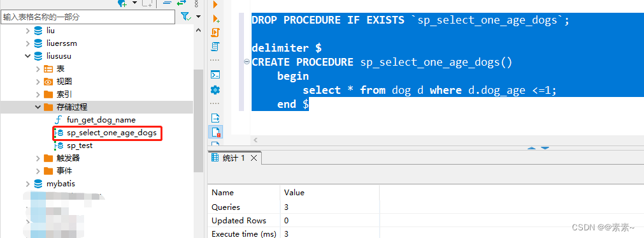This screenshot has height=238, width=644.
Task: Open the new connection dropdown arrow
Action: point(134,3)
